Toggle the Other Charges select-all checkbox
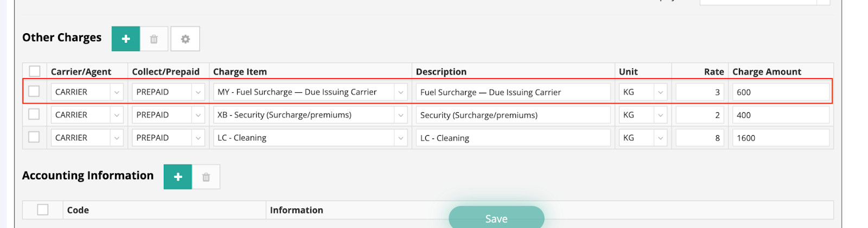868x228 pixels. point(35,71)
